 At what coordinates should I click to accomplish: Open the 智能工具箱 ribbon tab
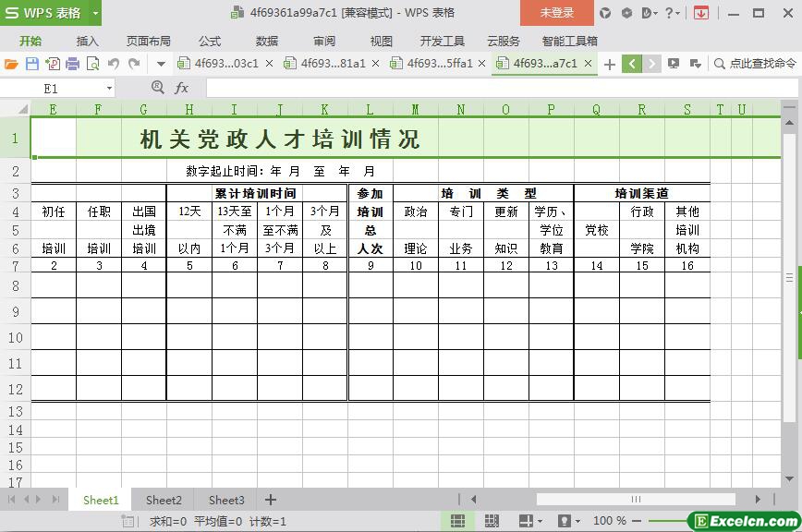(x=570, y=41)
